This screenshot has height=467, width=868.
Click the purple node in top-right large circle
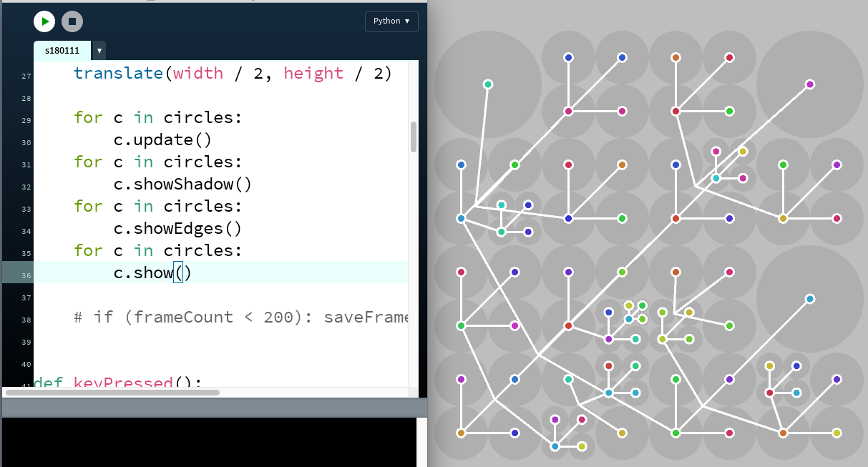[810, 84]
